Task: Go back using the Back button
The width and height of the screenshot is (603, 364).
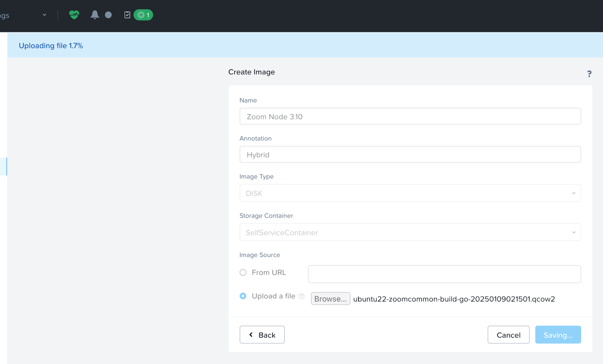Action: pyautogui.click(x=262, y=335)
